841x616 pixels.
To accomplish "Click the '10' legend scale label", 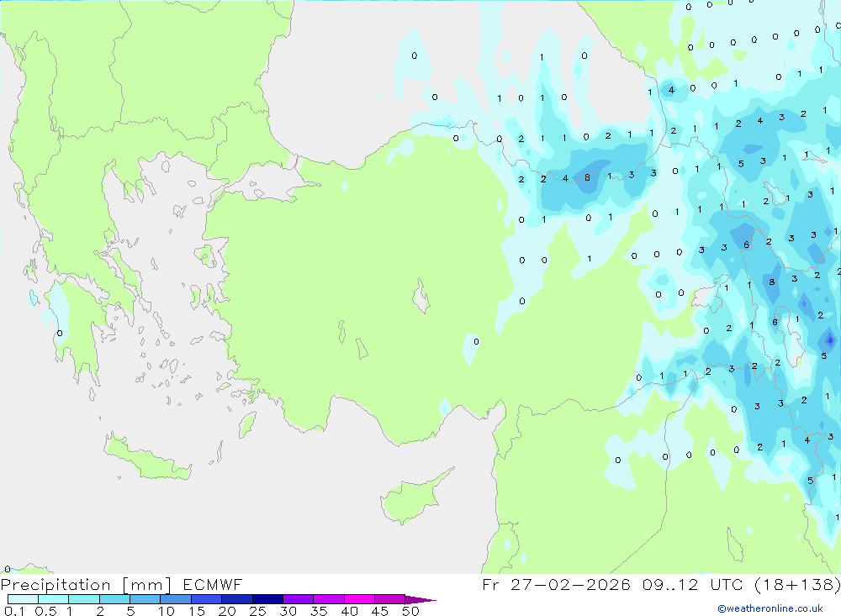I will click(167, 611).
